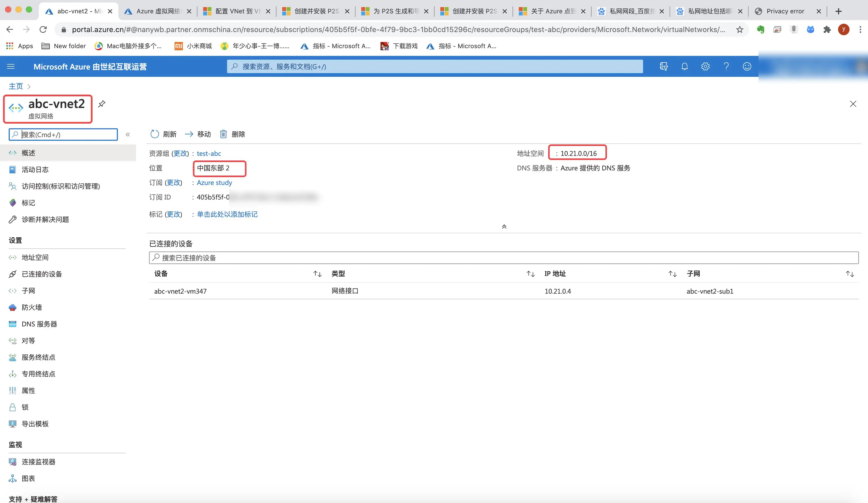Select 对等 in the sidebar
This screenshot has width=868, height=503.
coord(28,341)
